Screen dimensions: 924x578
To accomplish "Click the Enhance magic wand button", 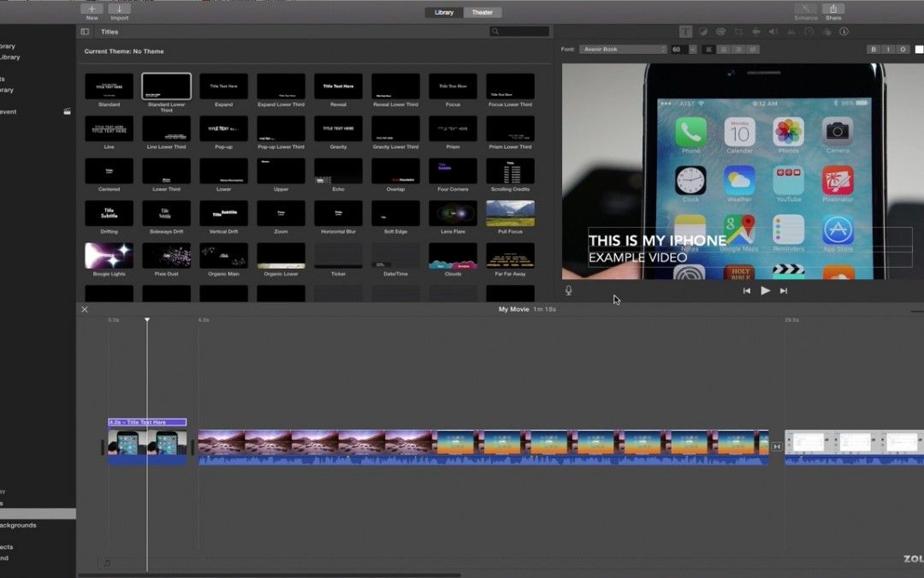I will click(806, 9).
